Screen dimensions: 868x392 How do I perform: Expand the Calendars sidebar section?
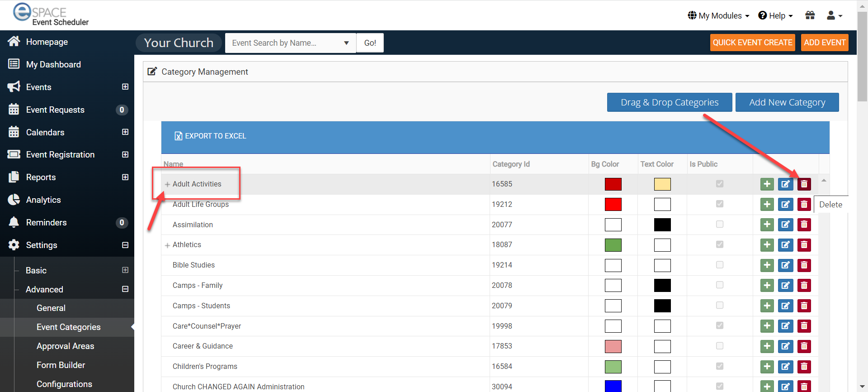click(x=125, y=132)
